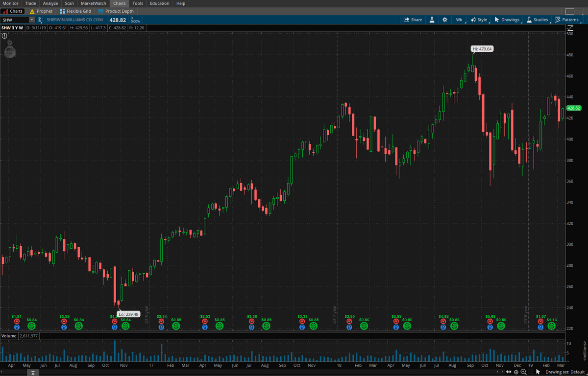
Task: Click the $2.89 earnings phone icon
Action: (x=396, y=321)
